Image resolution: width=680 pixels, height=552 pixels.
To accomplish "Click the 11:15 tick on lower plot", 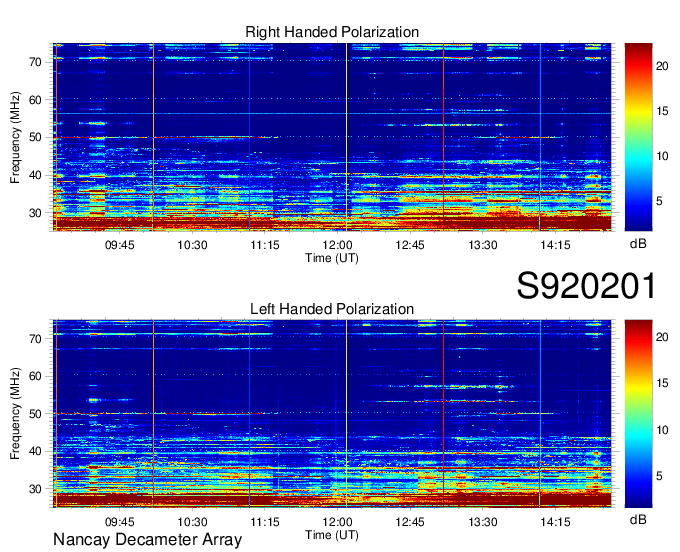I will tap(265, 522).
